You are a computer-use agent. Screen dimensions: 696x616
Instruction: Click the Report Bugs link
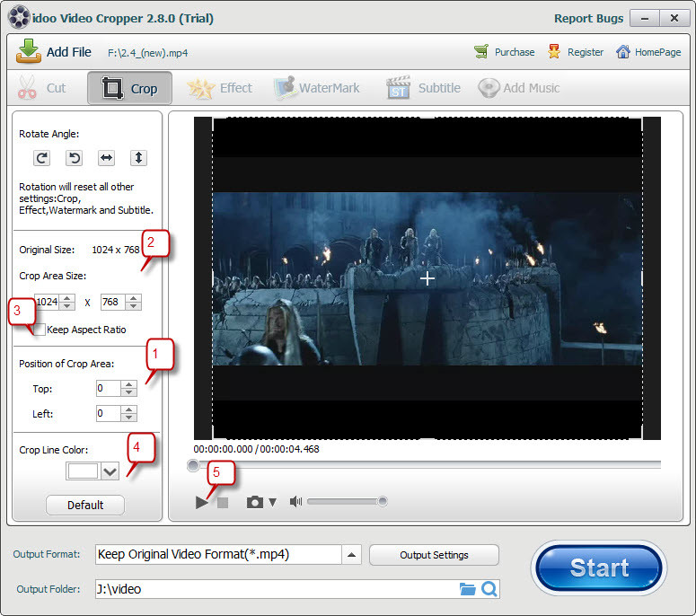click(588, 19)
